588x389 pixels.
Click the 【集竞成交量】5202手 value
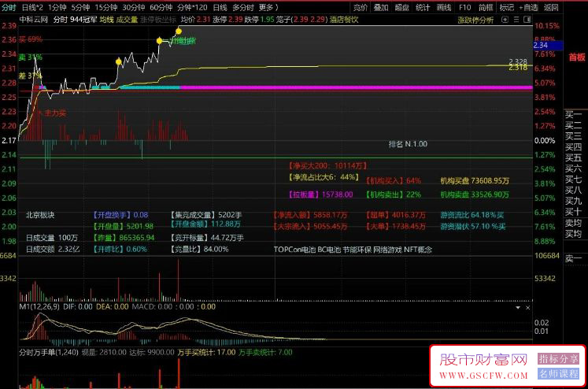(x=206, y=215)
